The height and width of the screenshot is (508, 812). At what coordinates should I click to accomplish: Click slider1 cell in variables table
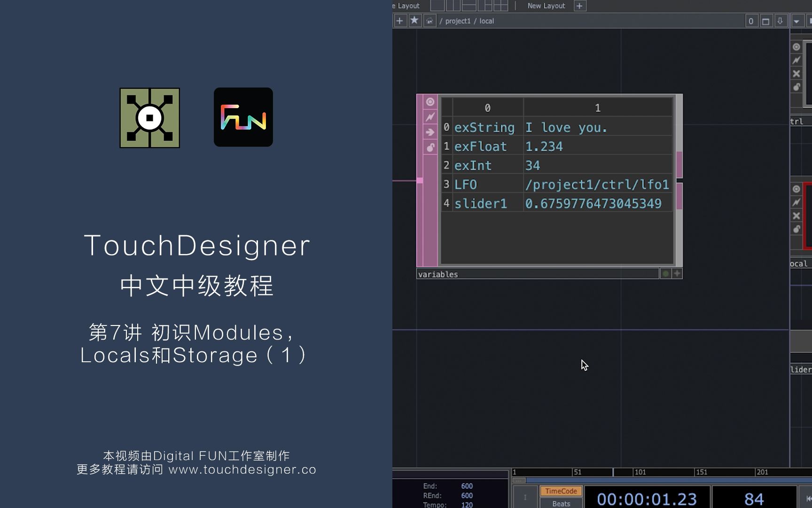(487, 203)
